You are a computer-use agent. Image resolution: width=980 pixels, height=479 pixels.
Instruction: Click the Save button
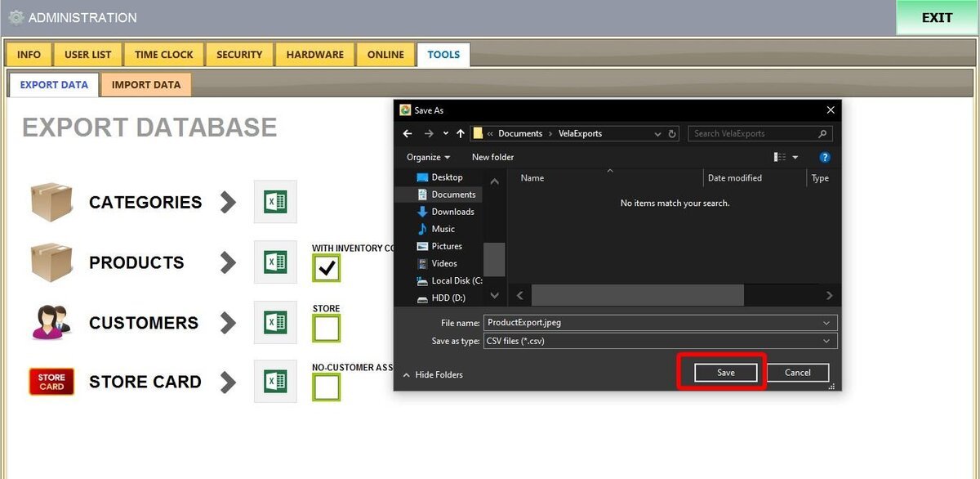pyautogui.click(x=726, y=373)
